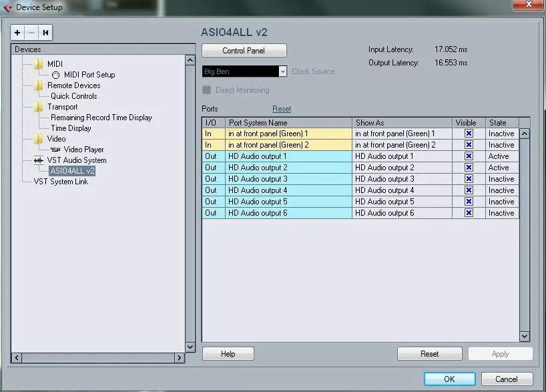The image size is (546, 392).
Task: Click the Reset link above ports
Action: (x=281, y=109)
